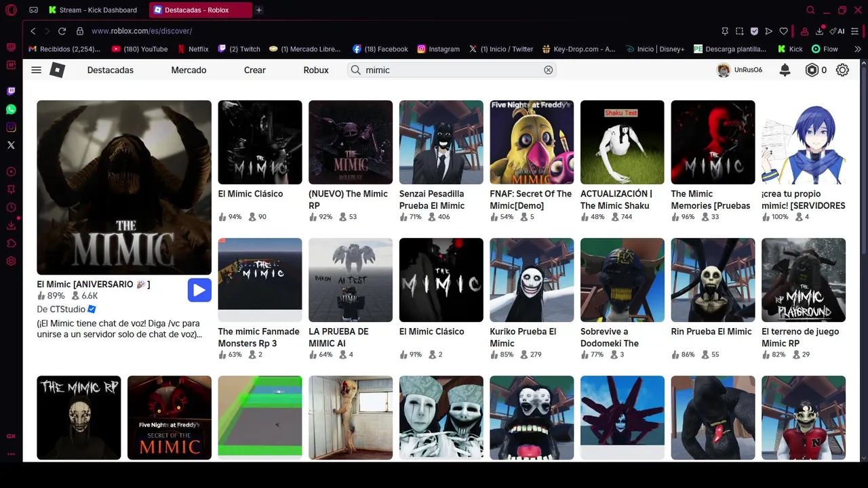Open the Key-Drop.com bookmark

pyautogui.click(x=578, y=49)
